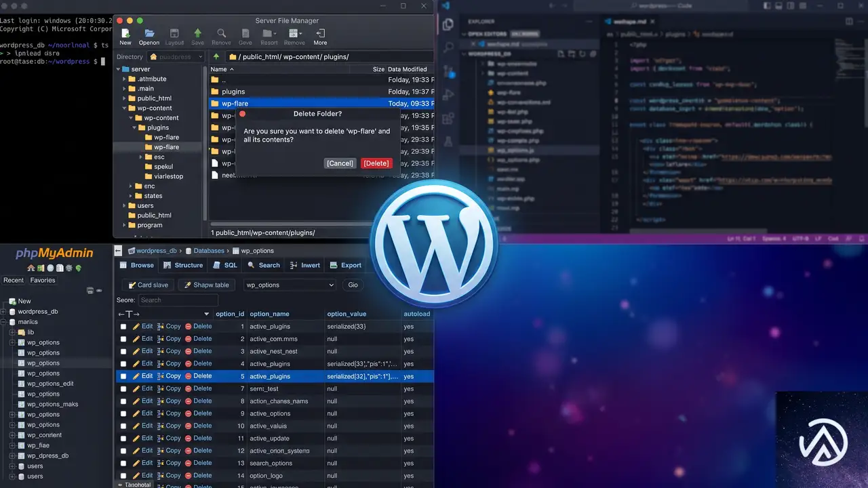Select the wp_options_edit table in phpMyAdmin tree

(50, 384)
